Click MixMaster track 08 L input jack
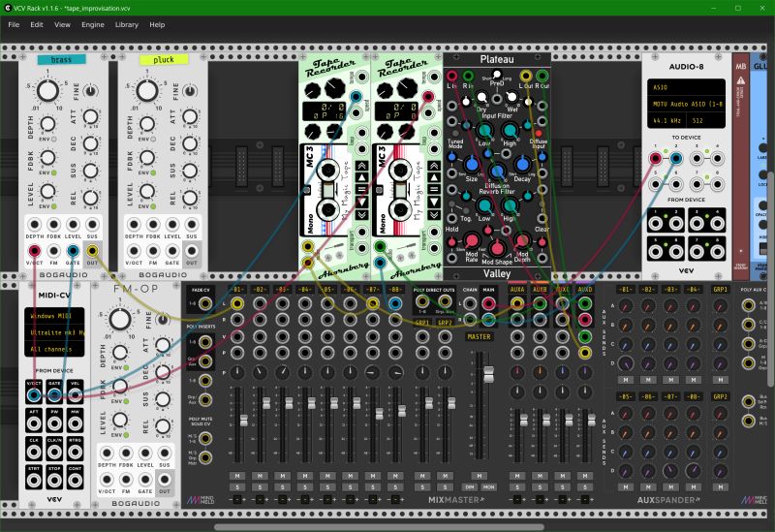This screenshot has height=532, width=775. pyautogui.click(x=395, y=303)
